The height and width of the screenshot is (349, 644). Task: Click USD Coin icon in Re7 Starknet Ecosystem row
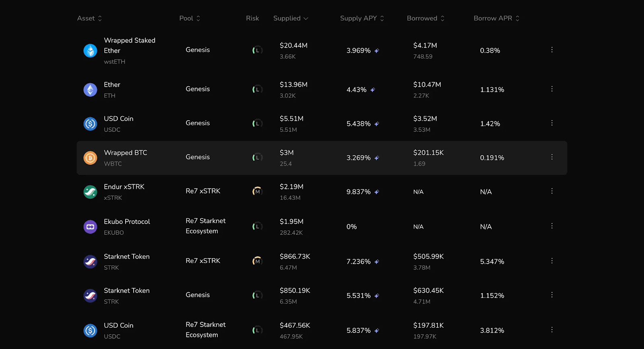pos(90,331)
